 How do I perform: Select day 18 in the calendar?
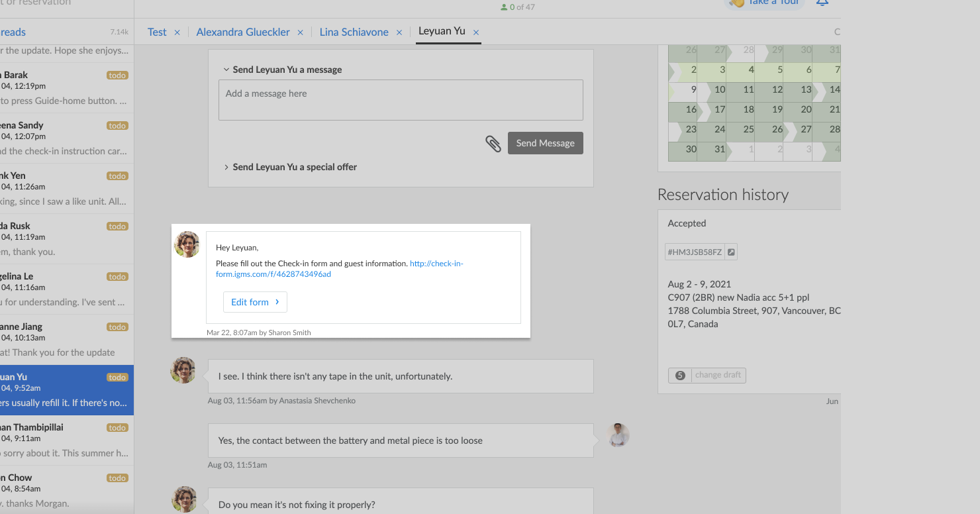pyautogui.click(x=748, y=109)
